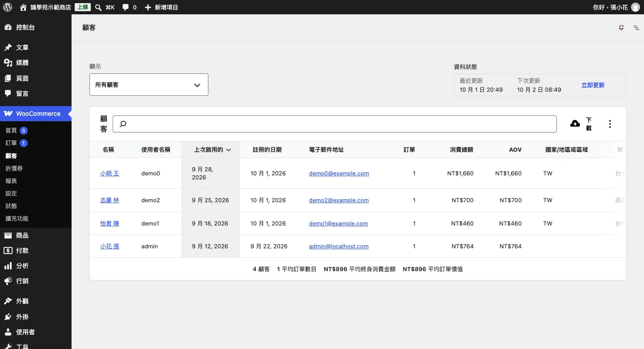Open 外觀 appearance menu
The height and width of the screenshot is (349, 644).
tap(36, 301)
